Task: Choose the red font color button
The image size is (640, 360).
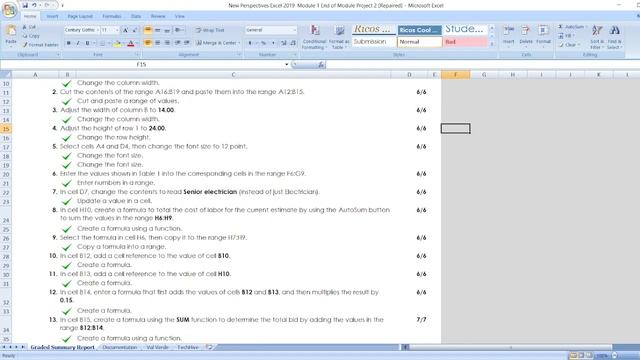Action: point(131,43)
